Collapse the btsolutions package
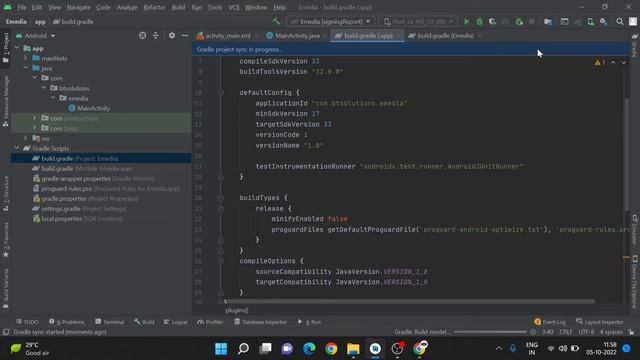Viewport: 640px width, 360px height. [x=44, y=88]
